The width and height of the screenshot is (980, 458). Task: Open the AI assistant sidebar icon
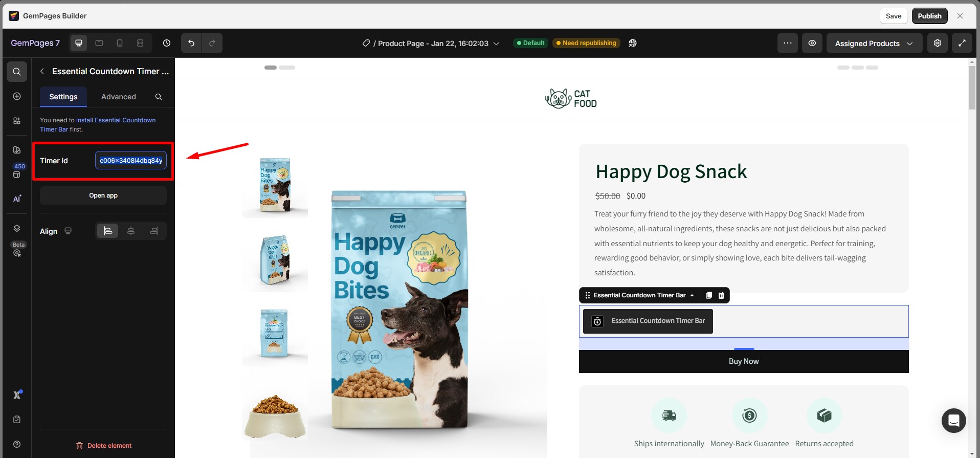(17, 199)
